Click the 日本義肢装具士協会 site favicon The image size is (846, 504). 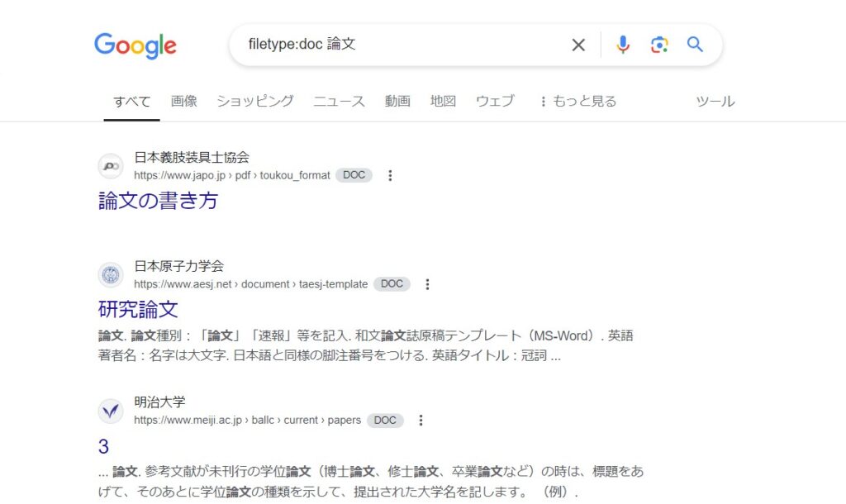click(x=111, y=166)
